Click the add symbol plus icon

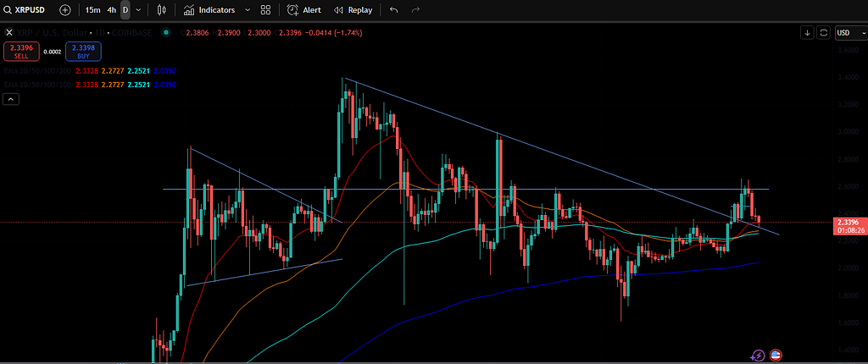pyautogui.click(x=64, y=10)
